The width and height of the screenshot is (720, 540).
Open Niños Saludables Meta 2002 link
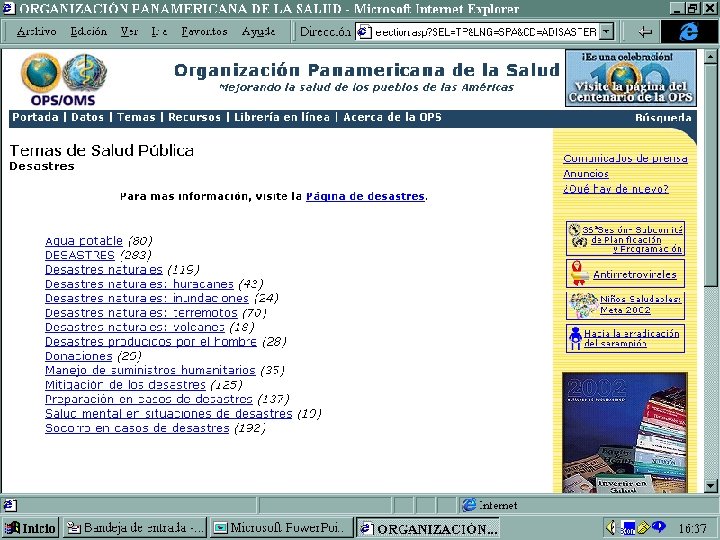pyautogui.click(x=641, y=304)
